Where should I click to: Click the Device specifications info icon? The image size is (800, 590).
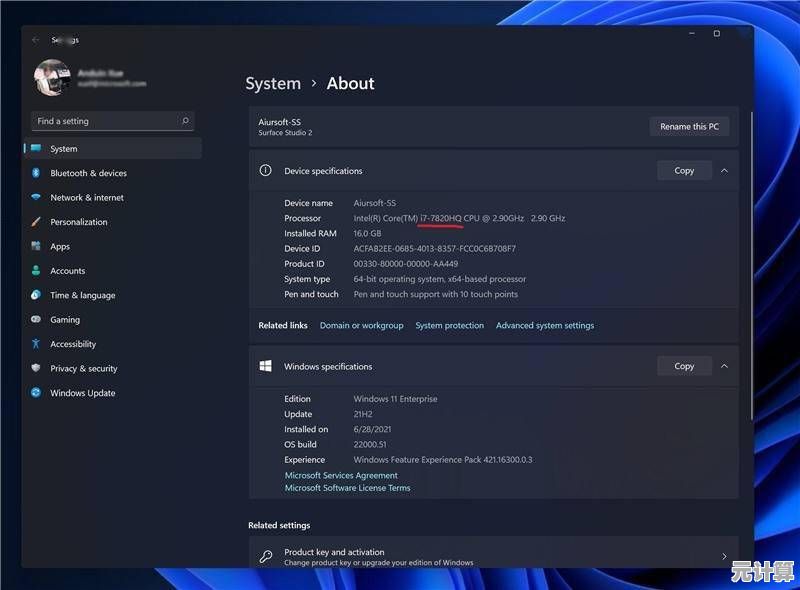(265, 170)
